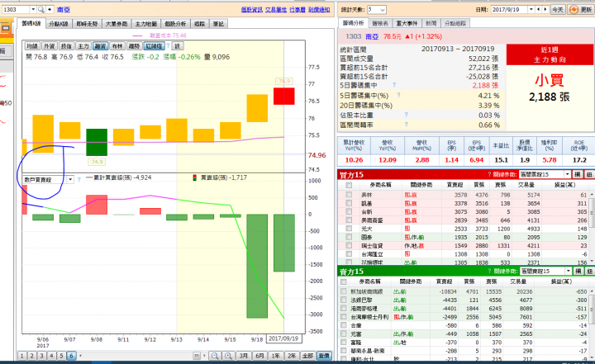
Task: Toggle off the highlighted 融資 overlay button
Action: pos(100,46)
